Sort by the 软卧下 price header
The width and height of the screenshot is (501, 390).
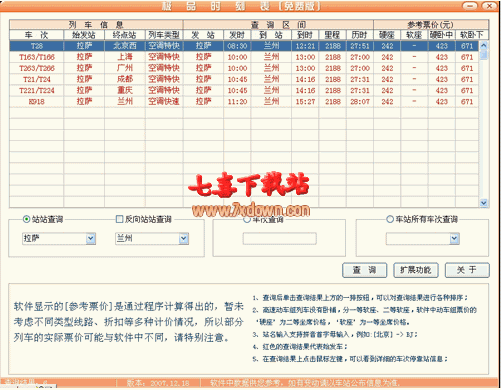point(471,35)
